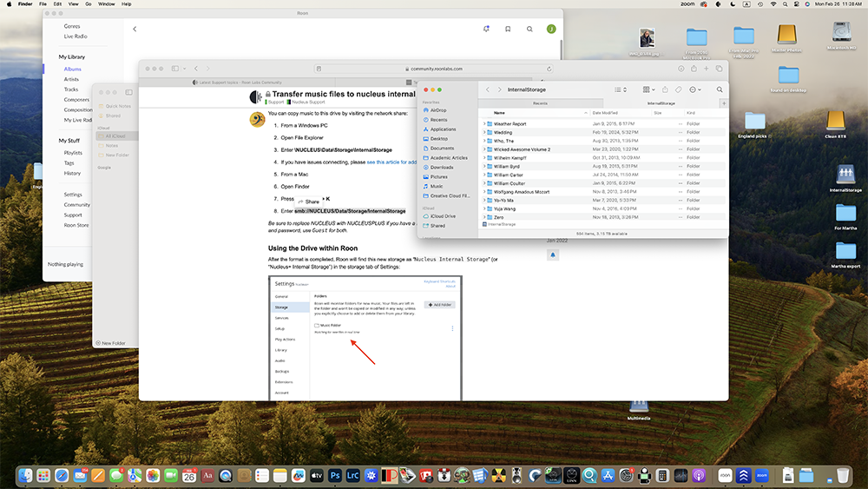The width and height of the screenshot is (868, 489).
Task: Open the Go menu
Action: click(x=88, y=3)
